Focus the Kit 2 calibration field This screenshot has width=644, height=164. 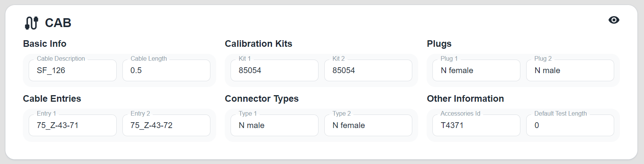368,70
